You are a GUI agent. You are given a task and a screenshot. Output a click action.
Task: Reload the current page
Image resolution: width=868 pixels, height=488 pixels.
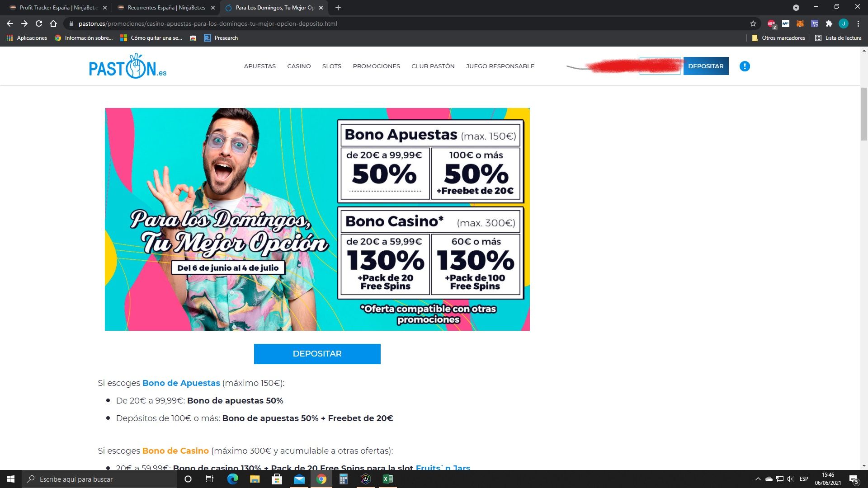[39, 23]
